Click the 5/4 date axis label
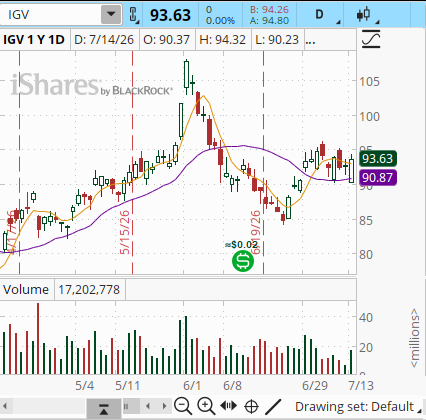This screenshot has width=426, height=420. click(84, 386)
